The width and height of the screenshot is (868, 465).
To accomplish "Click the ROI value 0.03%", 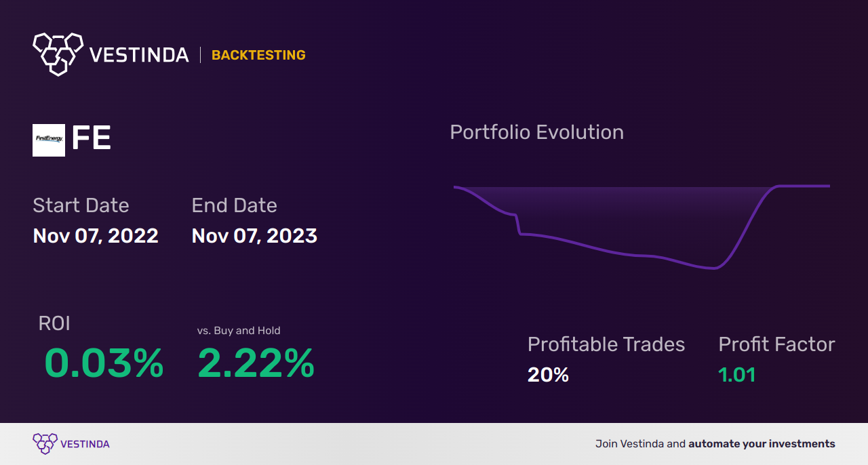I will pos(104,363).
